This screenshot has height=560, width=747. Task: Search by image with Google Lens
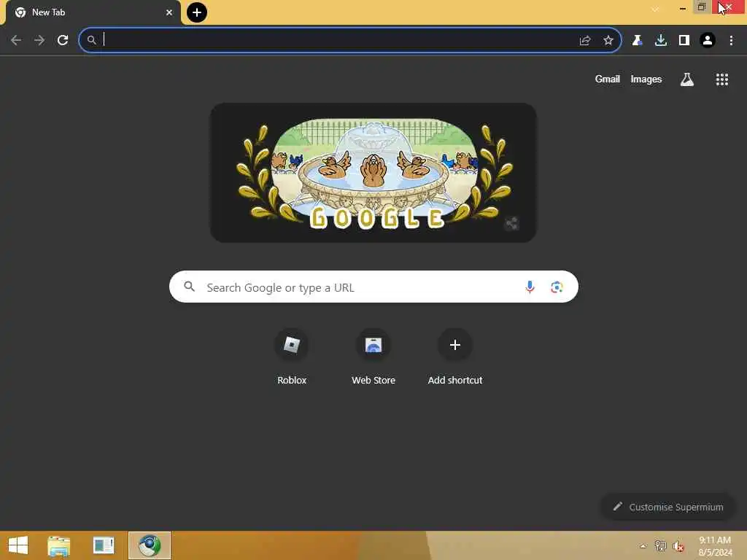tap(557, 287)
